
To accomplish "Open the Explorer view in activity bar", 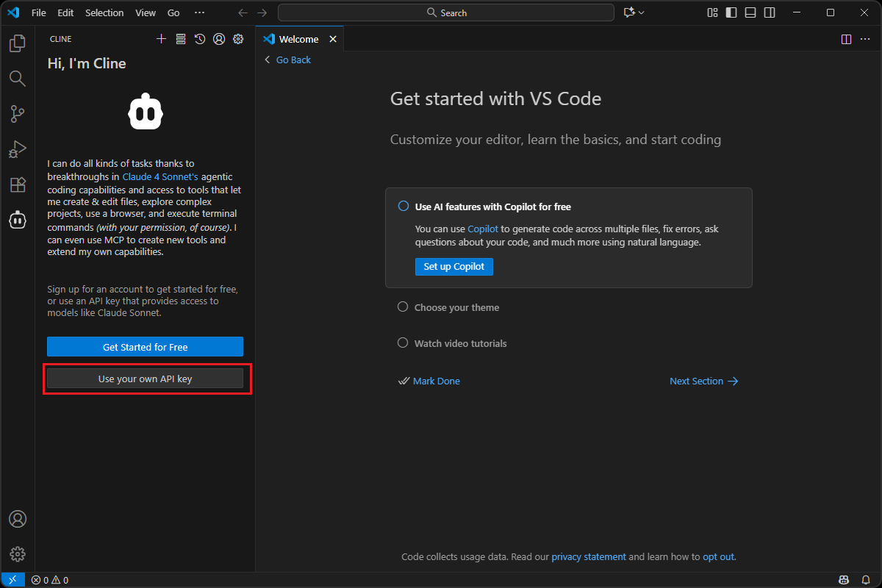I will [x=17, y=43].
